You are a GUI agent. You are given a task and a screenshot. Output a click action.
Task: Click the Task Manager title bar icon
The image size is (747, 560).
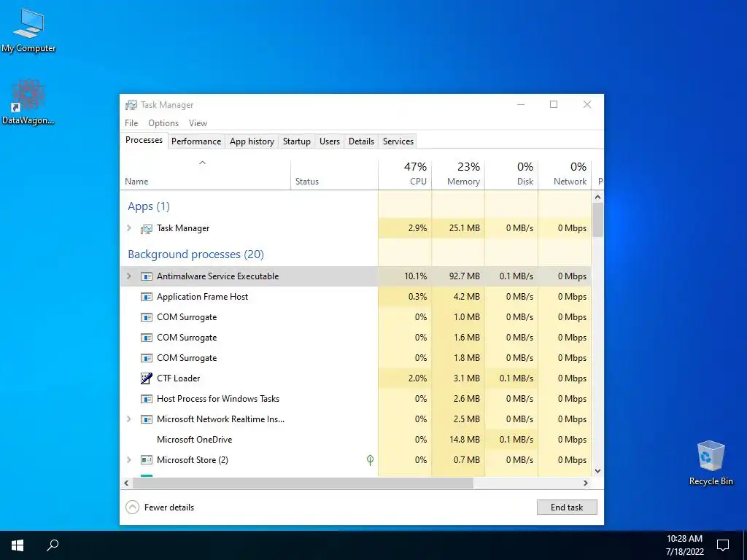131,105
